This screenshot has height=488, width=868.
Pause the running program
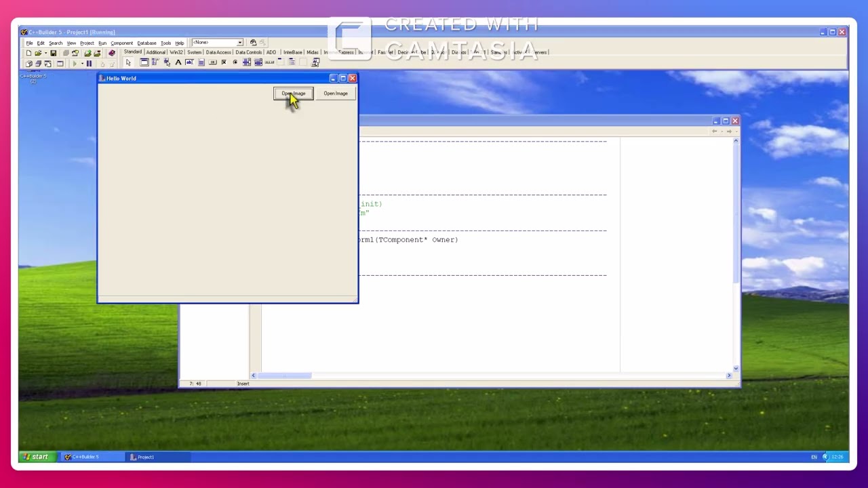(x=89, y=63)
